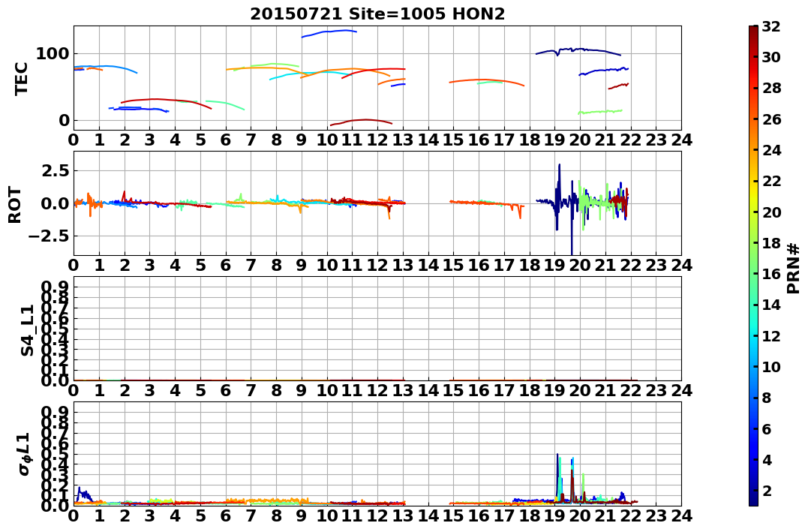Viewport: 808px width, 532px height.
Task: Click hour "24" tick under the TEC panel
Action: click(681, 140)
